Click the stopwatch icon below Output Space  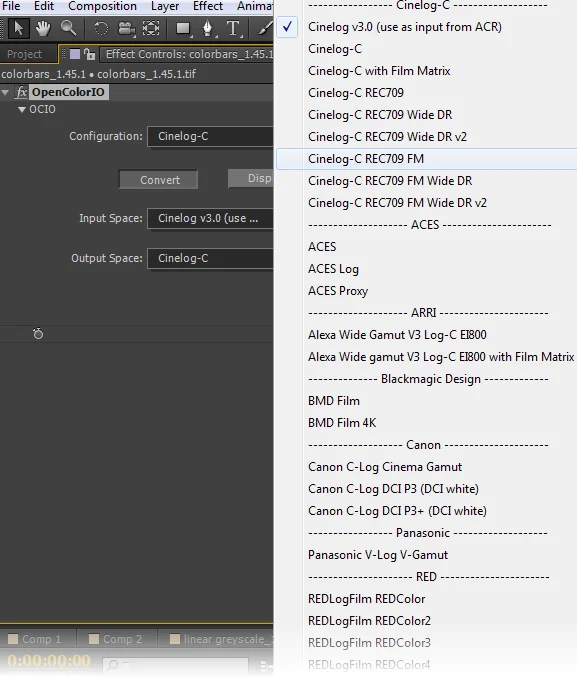click(38, 333)
